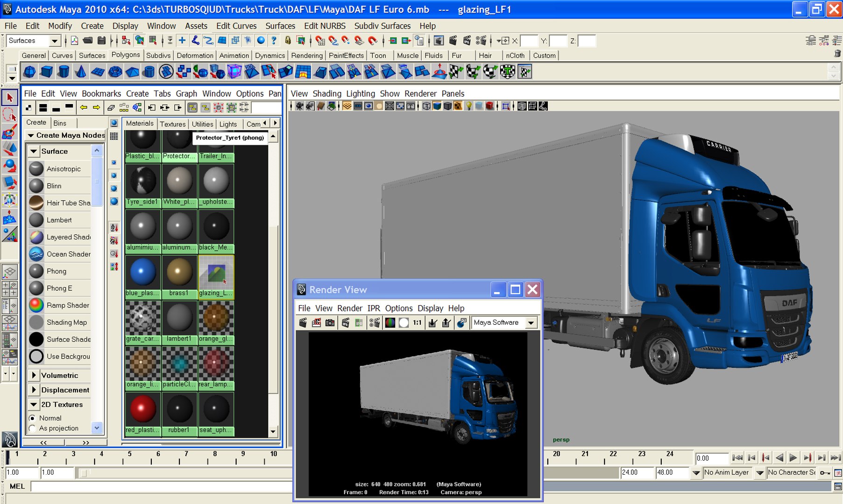Screen dimensions: 843x504
Task: Select the Paint Selection tool in toolbox
Action: pyautogui.click(x=10, y=132)
